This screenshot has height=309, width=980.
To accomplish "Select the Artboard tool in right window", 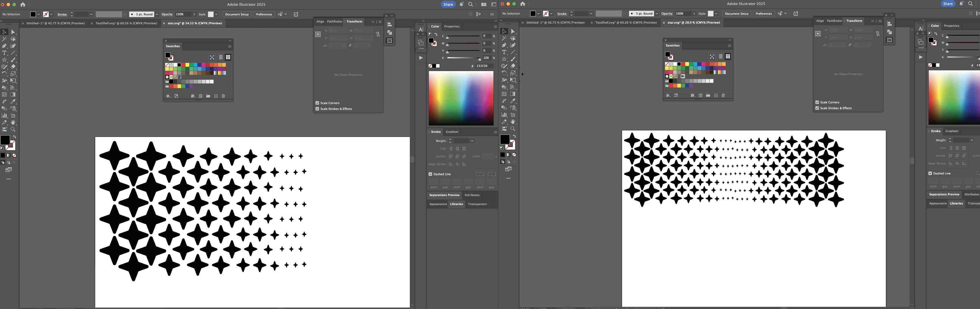I will tap(513, 115).
